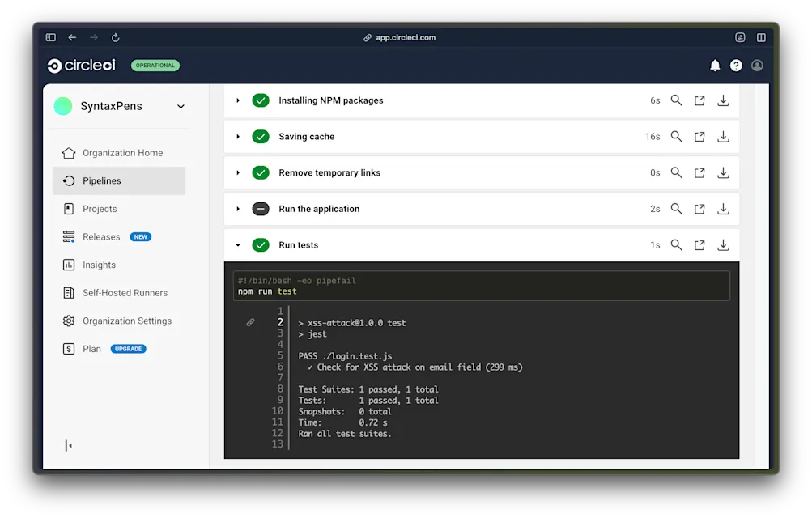
Task: Click the skipped status icon on Run the application
Action: tap(261, 208)
